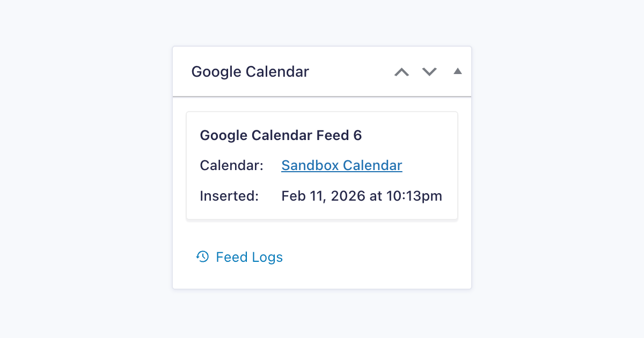Click the word Sandbox in the calendar link
Image resolution: width=644 pixels, height=338 pixels.
(x=310, y=165)
